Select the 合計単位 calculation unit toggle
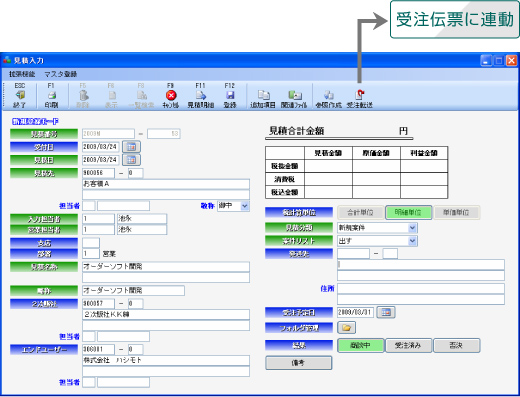Image resolution: width=520 pixels, height=397 pixels. point(360,212)
